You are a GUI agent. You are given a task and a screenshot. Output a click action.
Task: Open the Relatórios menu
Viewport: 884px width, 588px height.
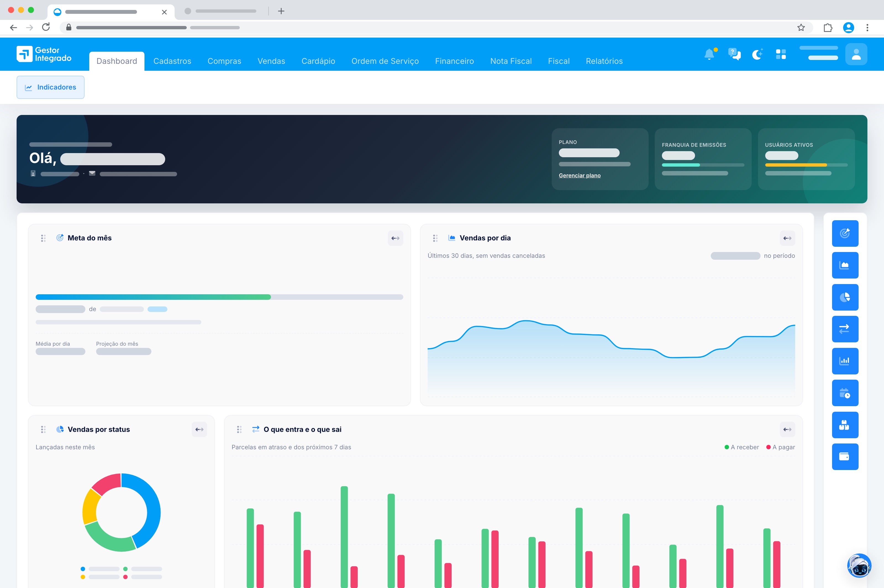point(604,61)
